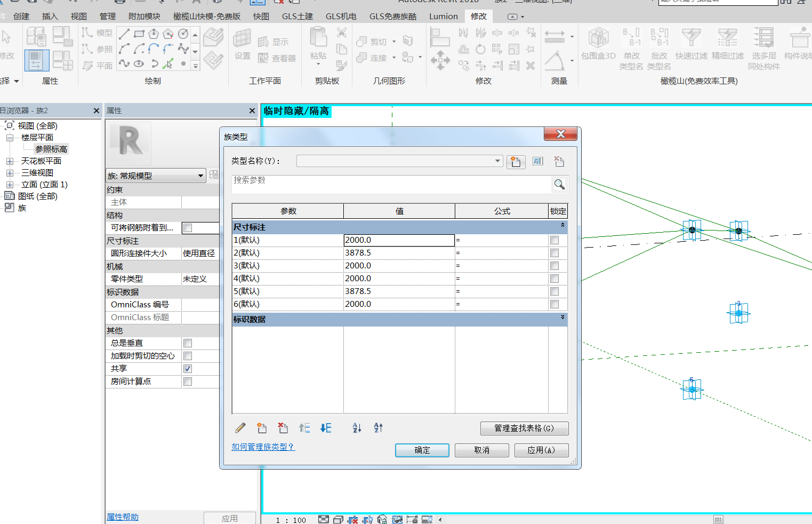
Task: Click the delete parameter icon at dialog bottom
Action: pyautogui.click(x=283, y=428)
